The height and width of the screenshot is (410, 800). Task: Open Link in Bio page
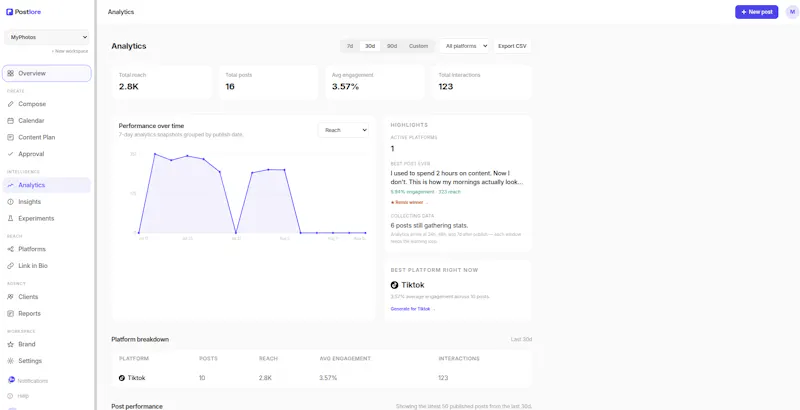coord(46,266)
